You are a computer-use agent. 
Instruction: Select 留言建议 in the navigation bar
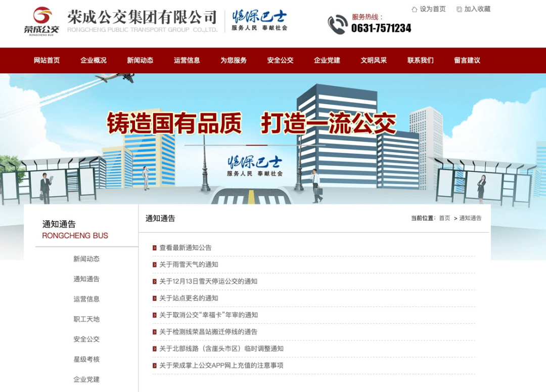click(467, 60)
